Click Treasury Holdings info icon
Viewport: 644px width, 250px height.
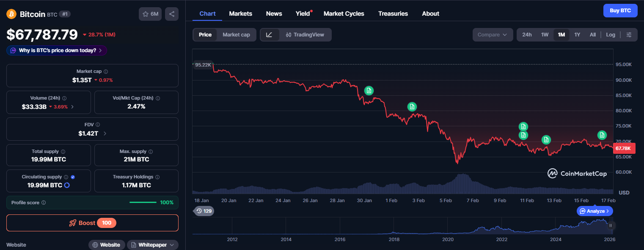pyautogui.click(x=157, y=177)
